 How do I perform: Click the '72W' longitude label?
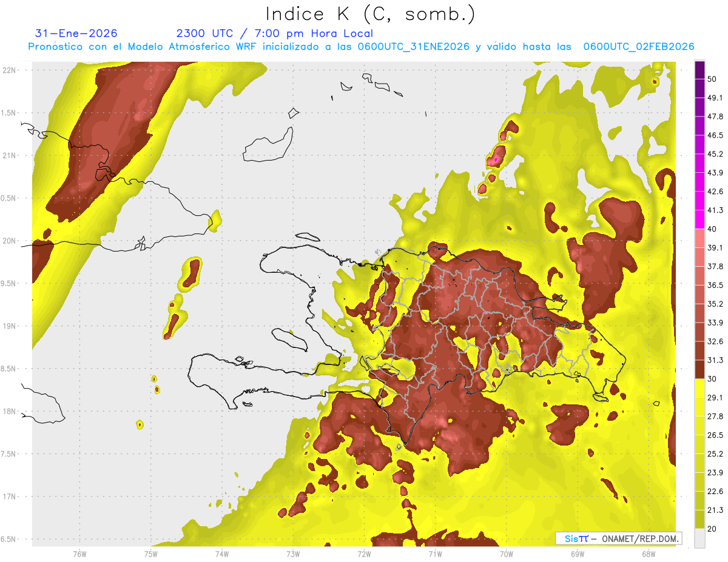364,554
